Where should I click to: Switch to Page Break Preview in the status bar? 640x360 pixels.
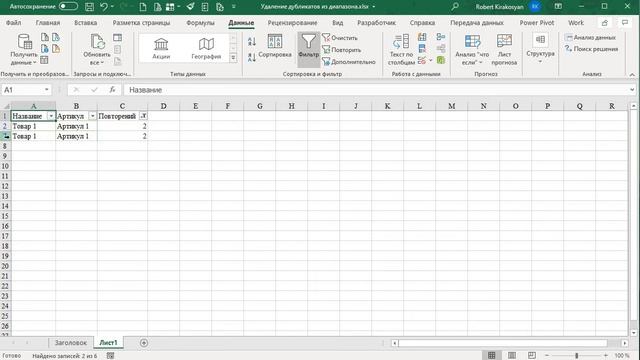(532, 356)
